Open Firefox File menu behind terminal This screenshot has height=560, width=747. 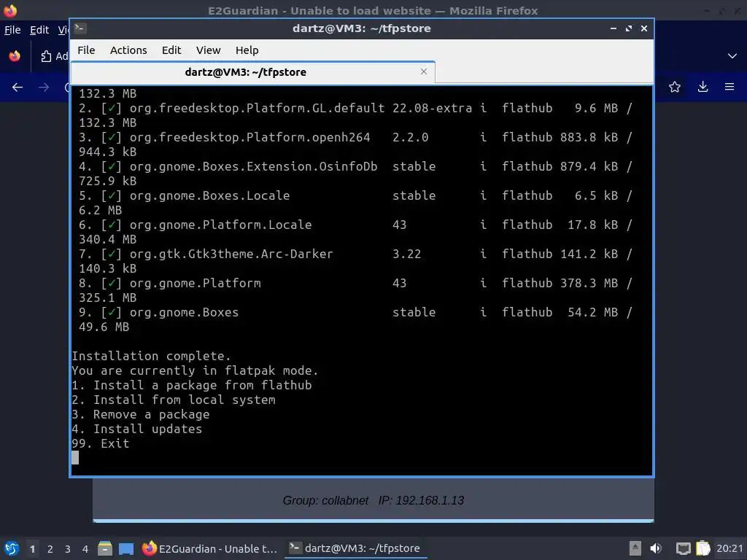(12, 30)
